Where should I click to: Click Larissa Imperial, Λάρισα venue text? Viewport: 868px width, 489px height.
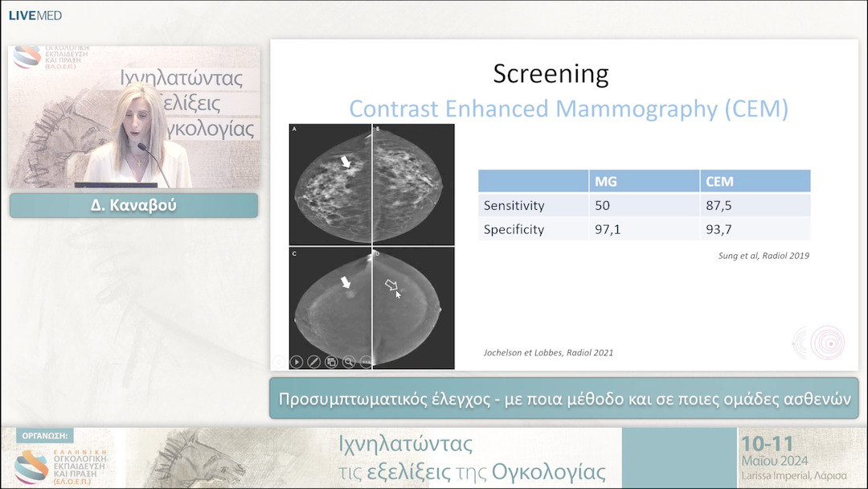pos(794,475)
